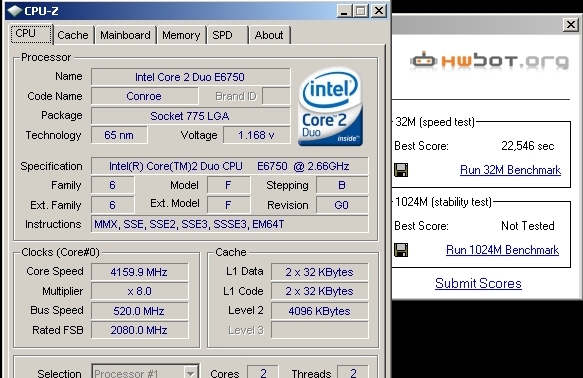583x378 pixels.
Task: Click the Threads value 2
Action: [x=353, y=372]
